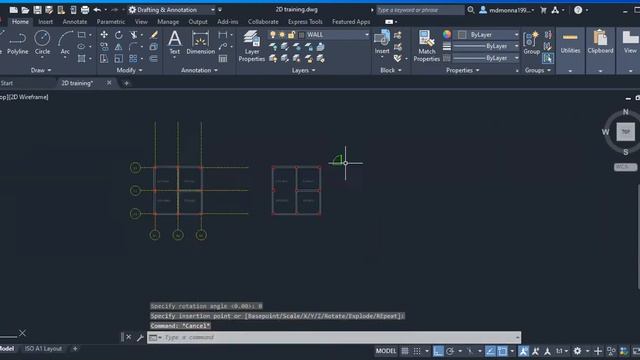Toggle drawing grid display in status bar
Screen dimensions: 640x360
pos(405,351)
